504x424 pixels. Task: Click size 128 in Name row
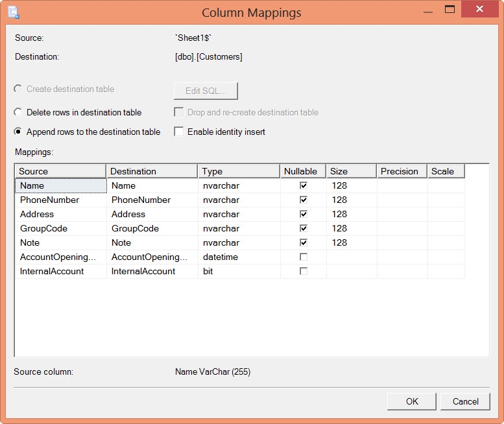pyautogui.click(x=352, y=185)
